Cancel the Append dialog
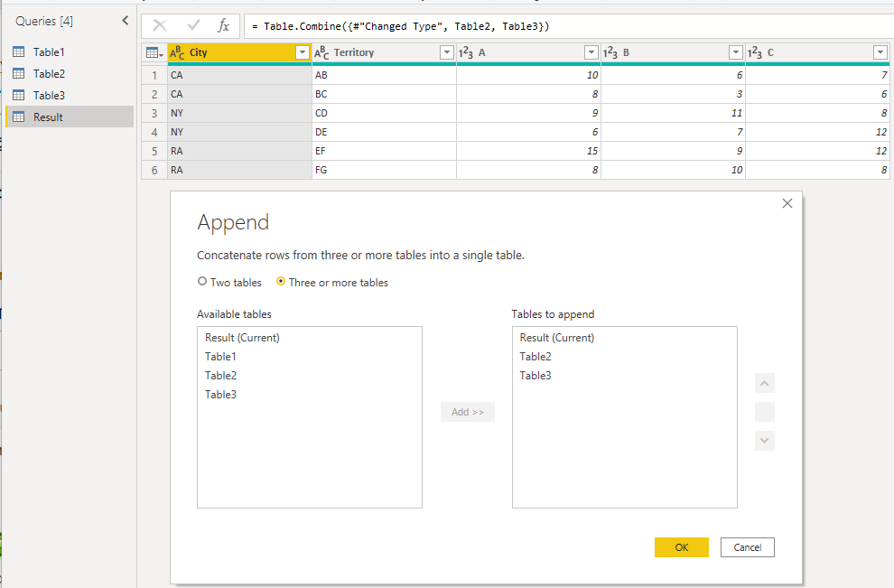Screen dimensions: 894x588 coord(748,547)
